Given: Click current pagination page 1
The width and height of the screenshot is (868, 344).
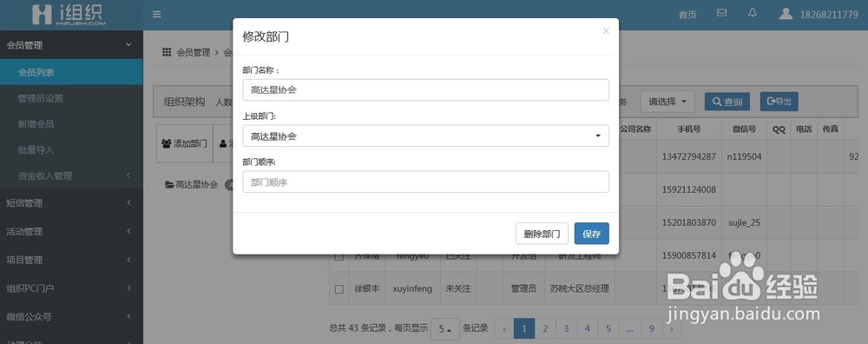Looking at the screenshot, I should [524, 328].
